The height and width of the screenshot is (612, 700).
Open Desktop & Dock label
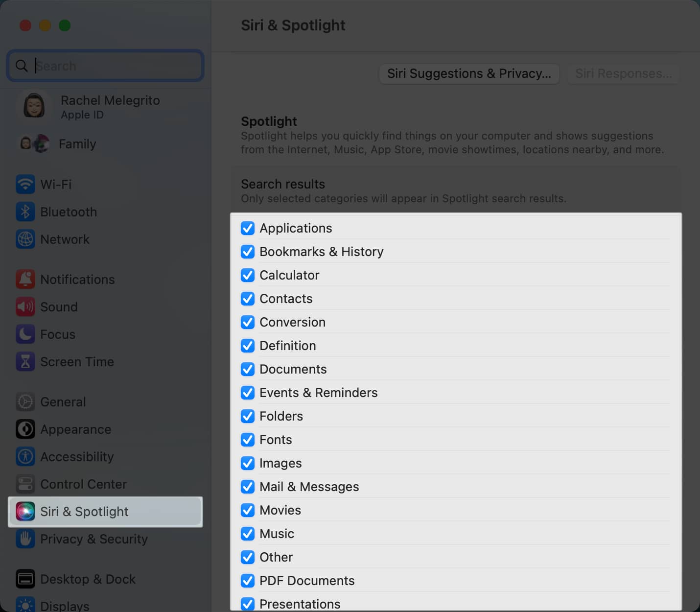click(88, 579)
